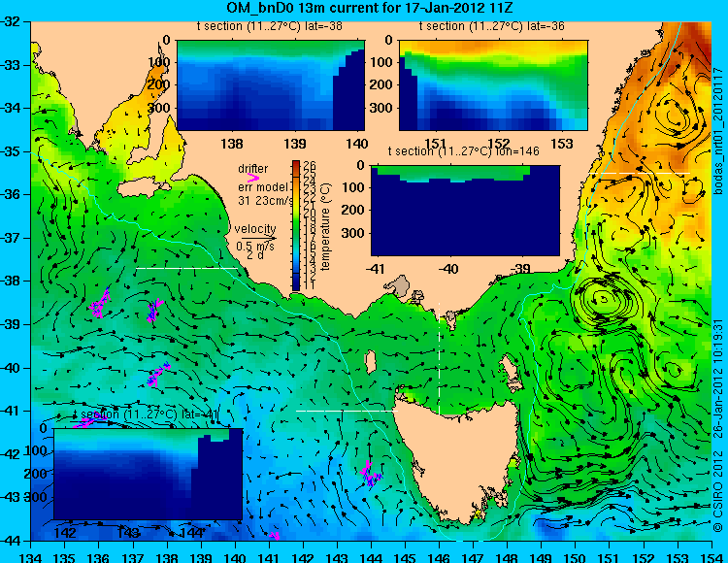728x563 pixels.
Task: Click the "2 d" duration text
Action: coord(254,255)
